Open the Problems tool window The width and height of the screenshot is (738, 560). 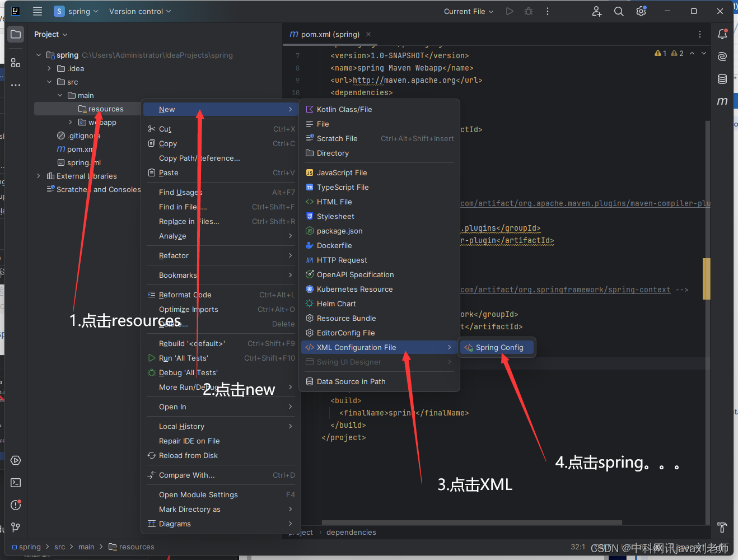(x=15, y=505)
